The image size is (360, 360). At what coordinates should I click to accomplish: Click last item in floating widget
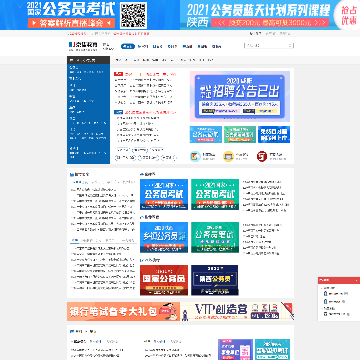click(337, 314)
